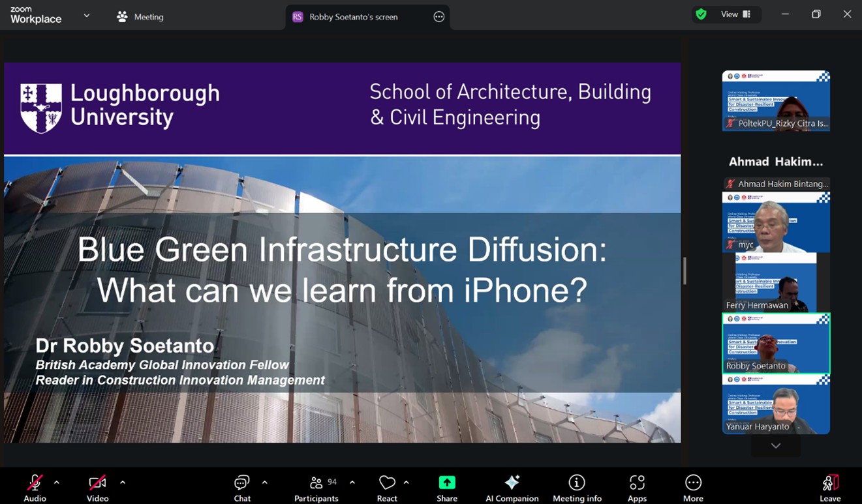Open Zoom Workplace dropdown chevron

click(x=87, y=16)
